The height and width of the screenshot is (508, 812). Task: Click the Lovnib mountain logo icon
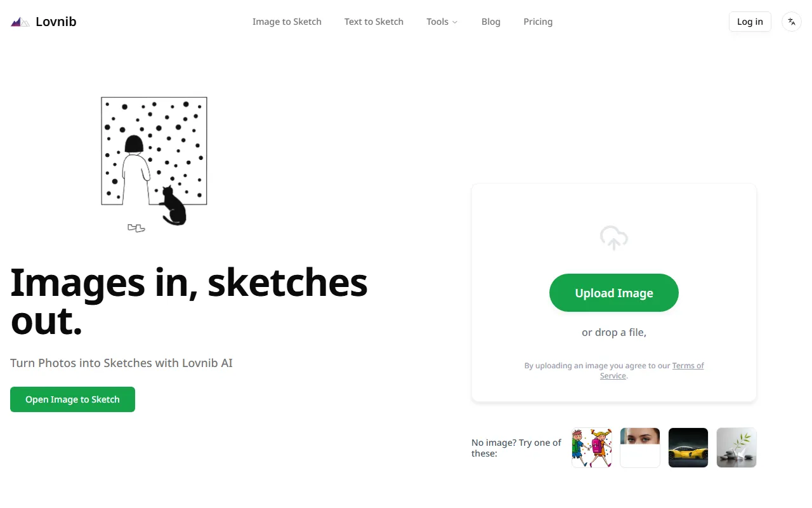pyautogui.click(x=20, y=22)
